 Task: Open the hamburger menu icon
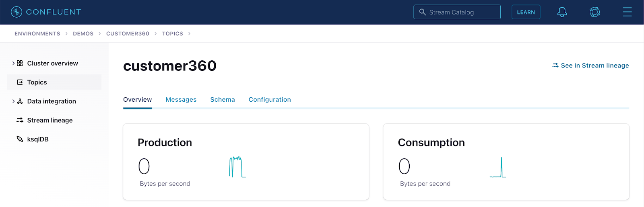[627, 12]
